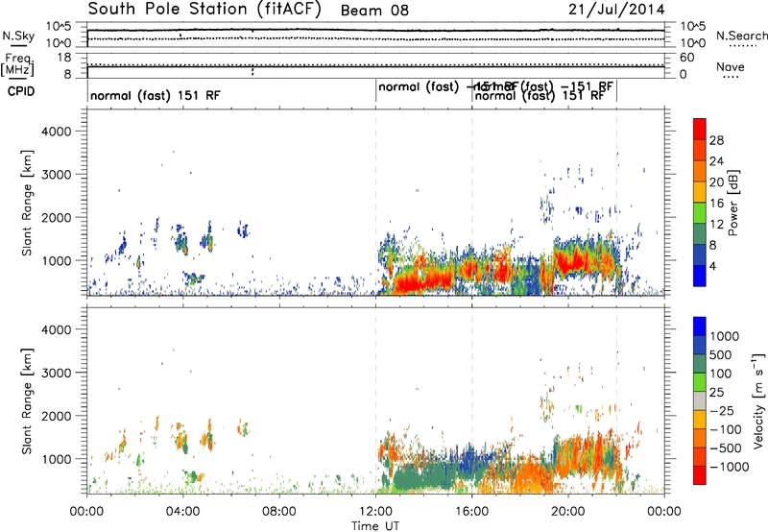Click the velocity panel 'Slant Range [km]' label
The height and width of the screenshot is (532, 768).
click(27, 401)
